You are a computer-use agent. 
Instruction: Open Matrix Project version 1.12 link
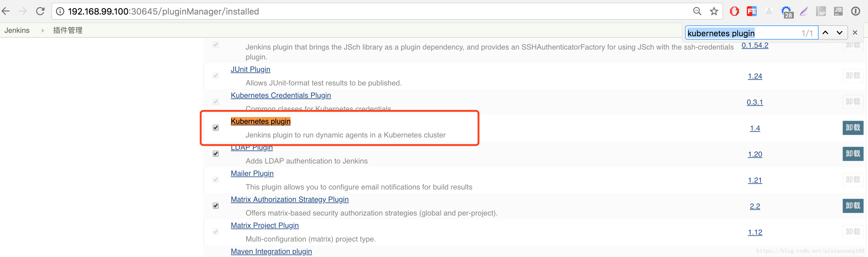[755, 232]
